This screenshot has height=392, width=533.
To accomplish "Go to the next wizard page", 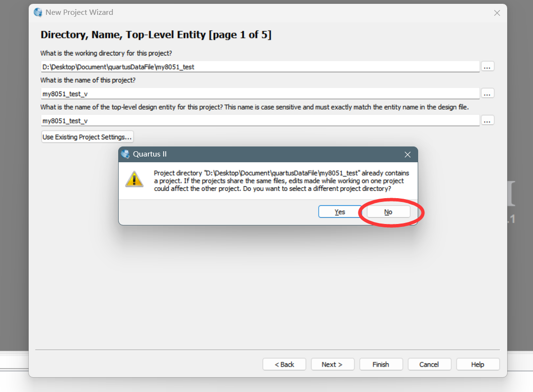I will [x=333, y=364].
